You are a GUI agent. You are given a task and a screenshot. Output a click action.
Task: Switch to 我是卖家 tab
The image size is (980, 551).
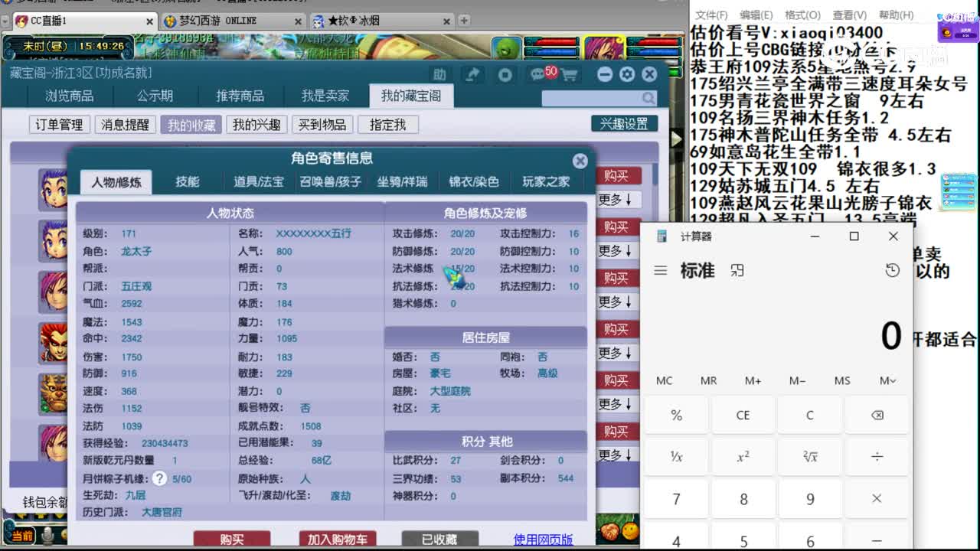(325, 96)
